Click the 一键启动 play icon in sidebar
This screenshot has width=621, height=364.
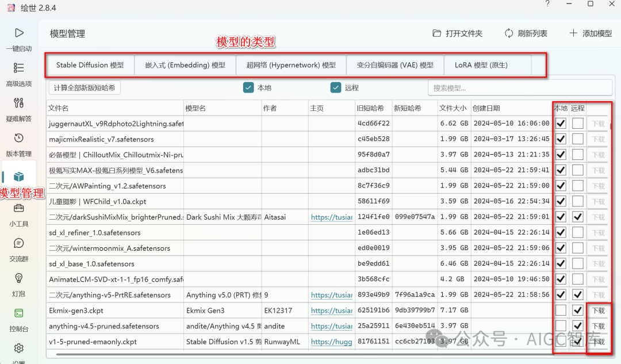[x=19, y=33]
